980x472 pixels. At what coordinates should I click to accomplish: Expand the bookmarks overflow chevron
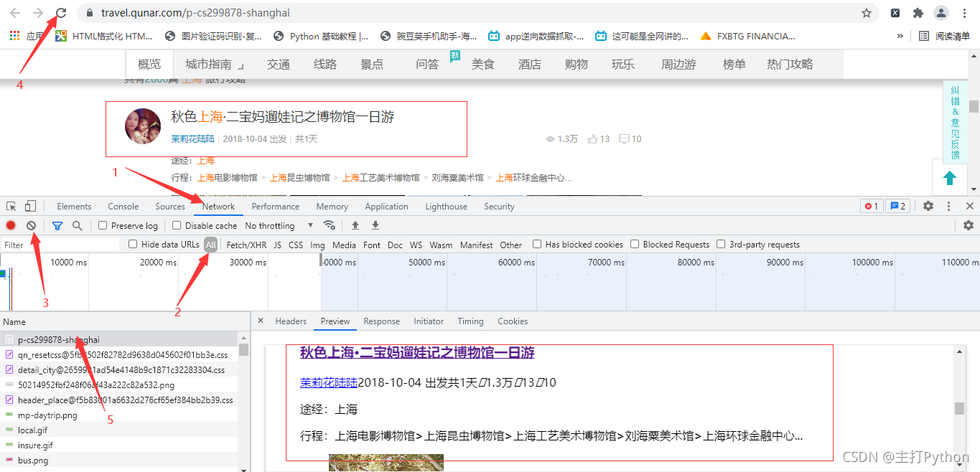(900, 36)
